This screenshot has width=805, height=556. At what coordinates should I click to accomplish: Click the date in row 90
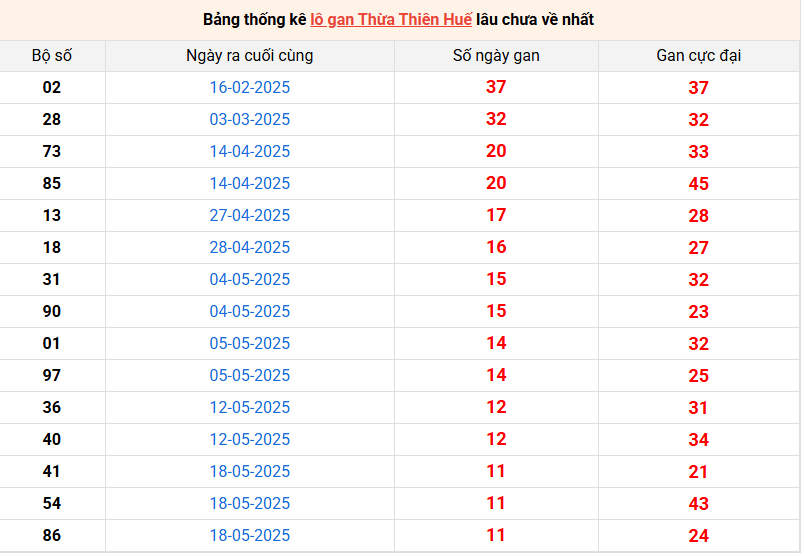click(x=249, y=312)
